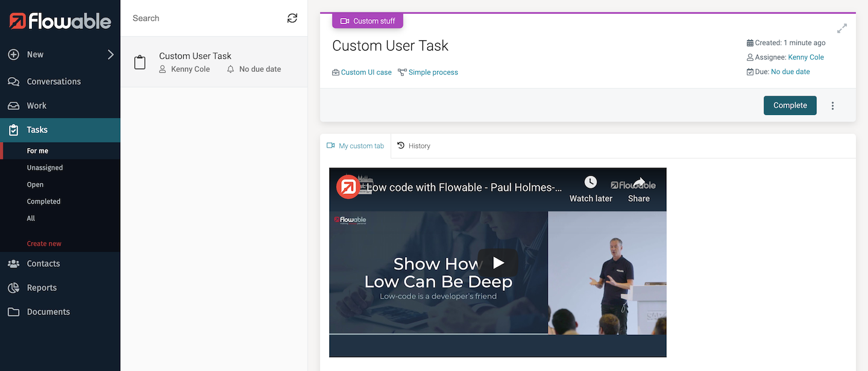
Task: Select My custom tab
Action: tap(356, 146)
